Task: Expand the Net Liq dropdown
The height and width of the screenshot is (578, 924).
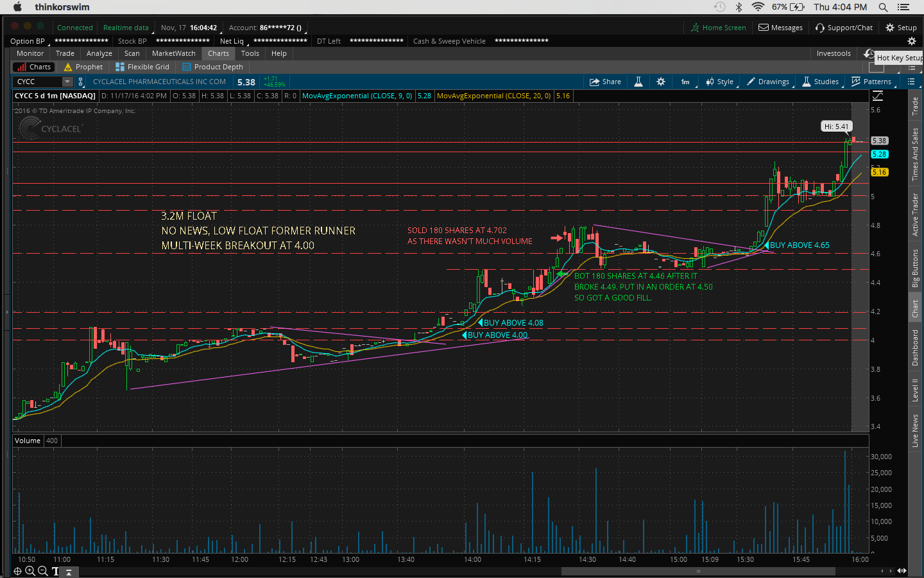Action: pos(234,41)
